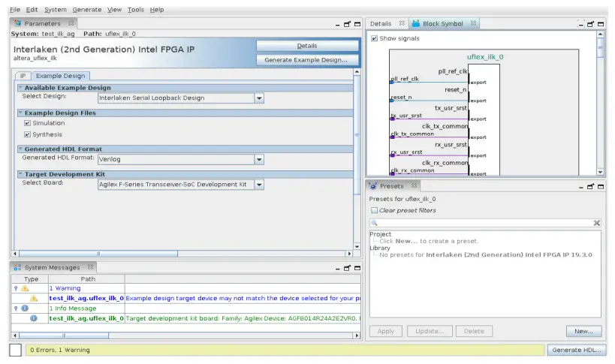This screenshot has width=615, height=364.
Task: Open the Edit menu
Action: [32, 10]
